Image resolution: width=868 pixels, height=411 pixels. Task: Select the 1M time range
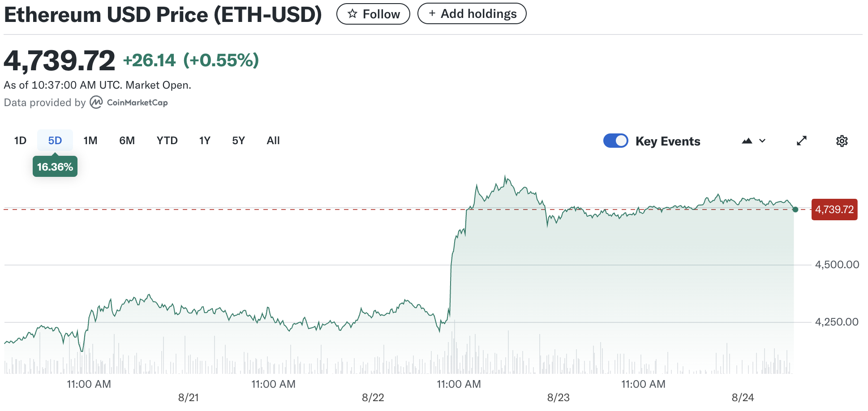(90, 141)
